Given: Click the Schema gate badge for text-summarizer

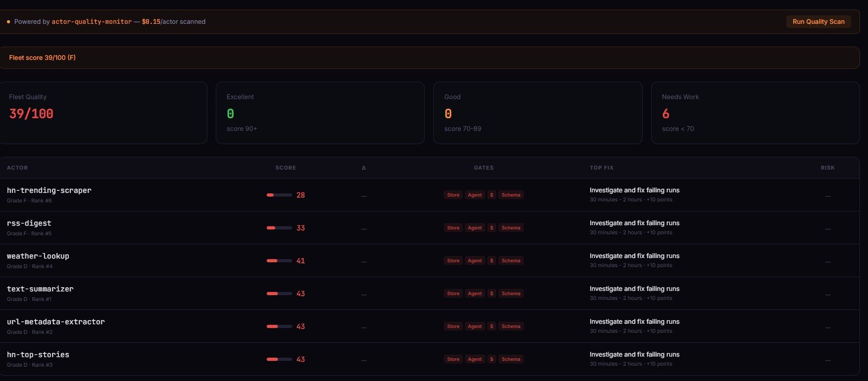Looking at the screenshot, I should tap(511, 294).
